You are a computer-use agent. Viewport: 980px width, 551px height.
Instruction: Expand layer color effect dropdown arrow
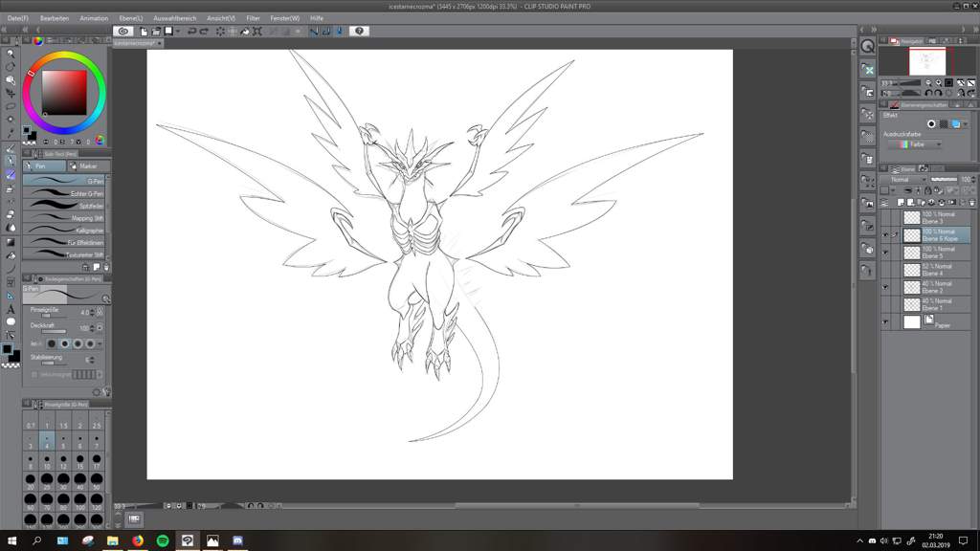(966, 124)
